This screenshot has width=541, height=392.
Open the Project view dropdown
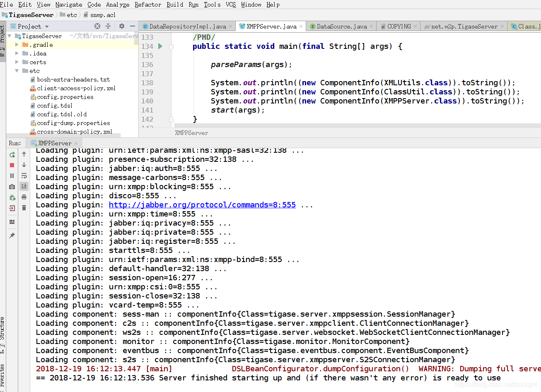pos(47,26)
